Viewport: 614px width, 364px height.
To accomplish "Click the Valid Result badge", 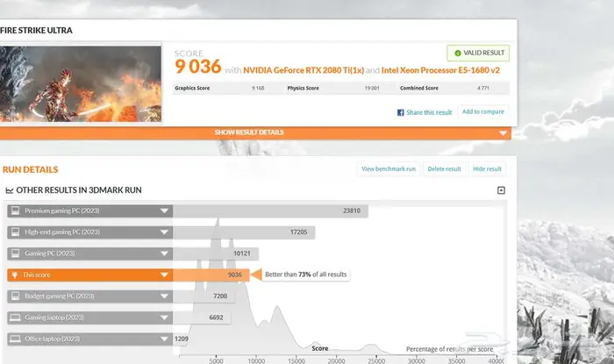I will [x=478, y=54].
